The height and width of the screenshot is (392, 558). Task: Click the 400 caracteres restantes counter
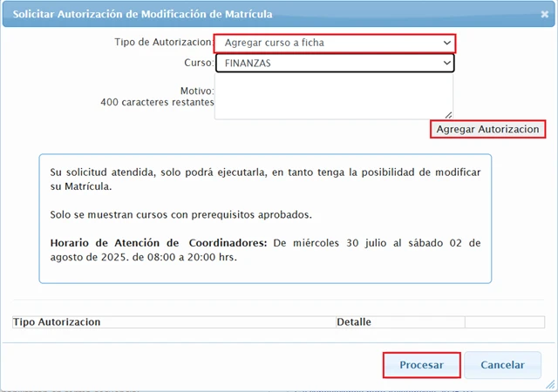(157, 102)
